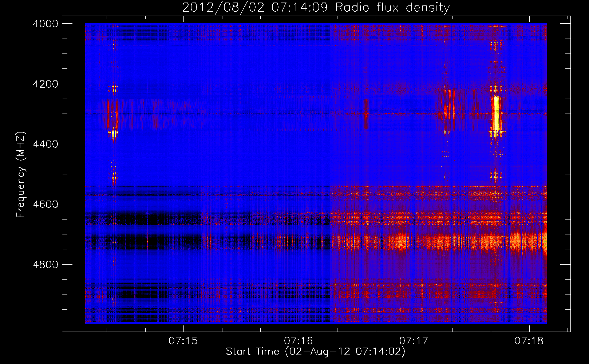This screenshot has height=364, width=589.
Task: Click the 07:15 time tick label
Action: tap(183, 341)
